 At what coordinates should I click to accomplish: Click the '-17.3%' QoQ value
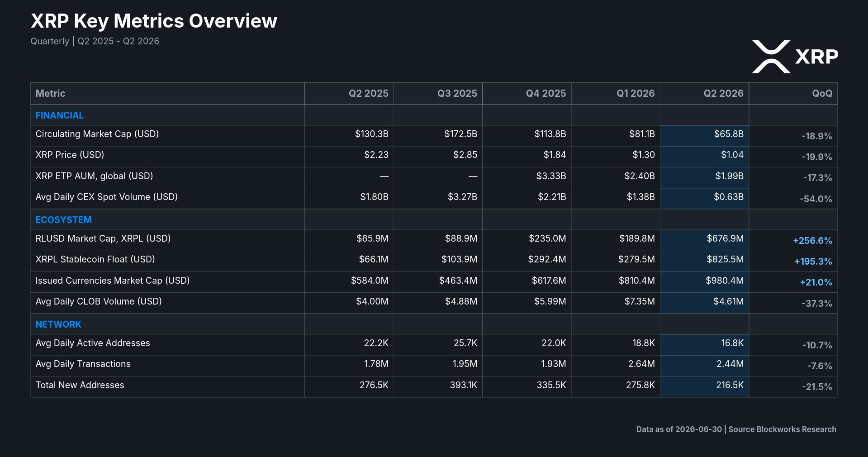818,178
